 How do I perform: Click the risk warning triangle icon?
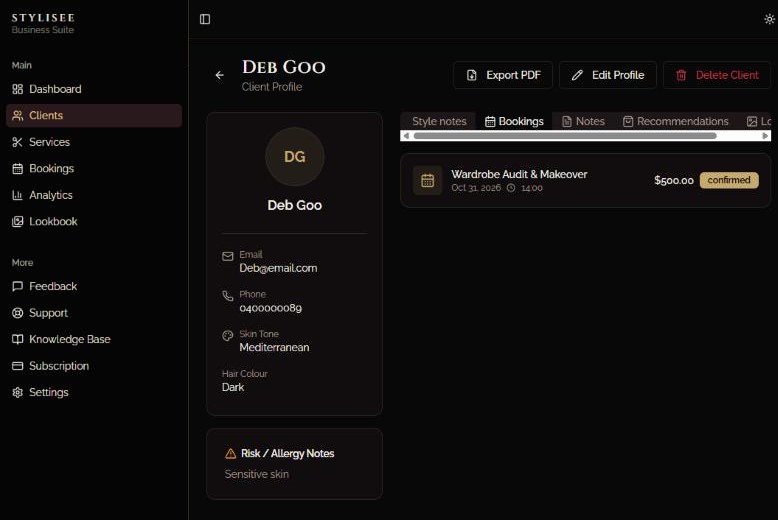tap(230, 454)
